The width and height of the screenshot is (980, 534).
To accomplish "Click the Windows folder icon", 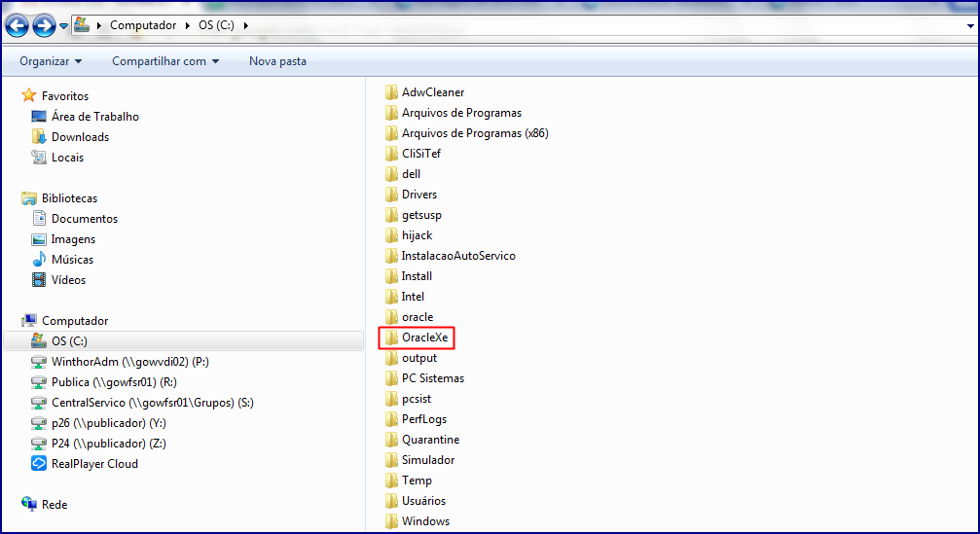I will pos(392,521).
